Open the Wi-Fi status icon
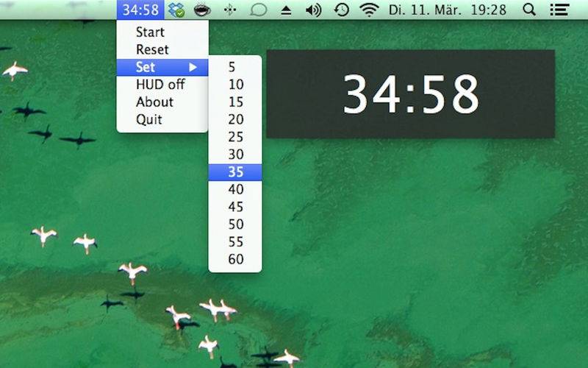The image size is (588, 368). (x=369, y=10)
